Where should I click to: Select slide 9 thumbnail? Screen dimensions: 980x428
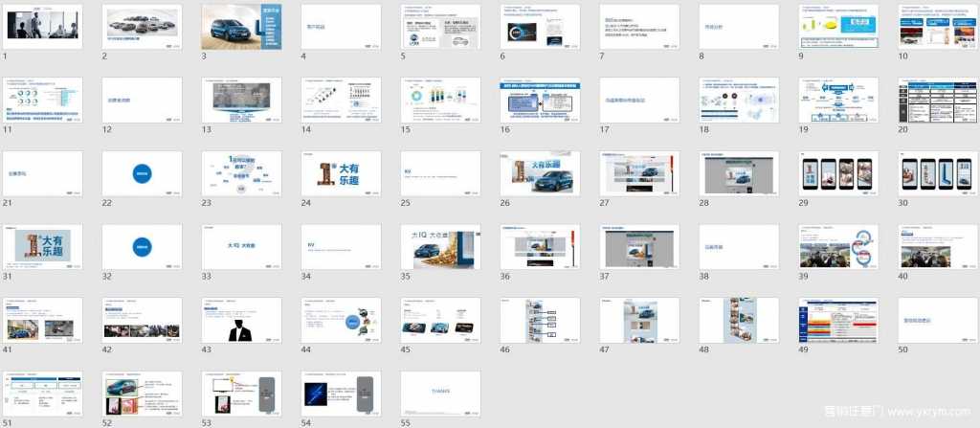point(838,27)
